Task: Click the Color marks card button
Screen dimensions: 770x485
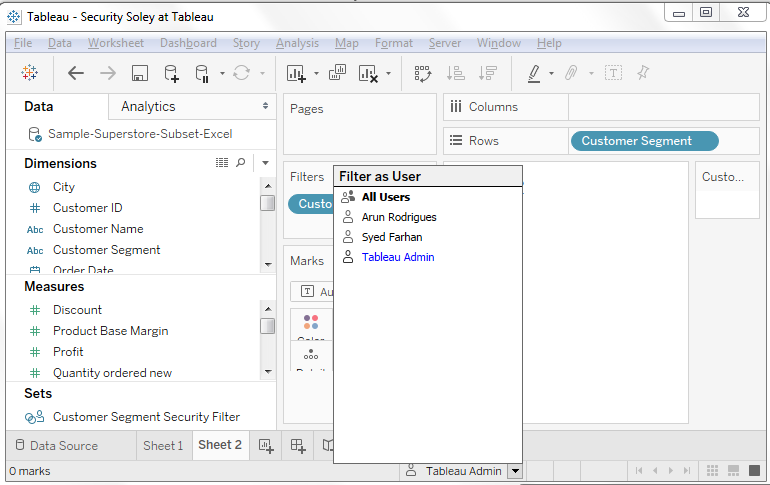Action: click(x=311, y=325)
